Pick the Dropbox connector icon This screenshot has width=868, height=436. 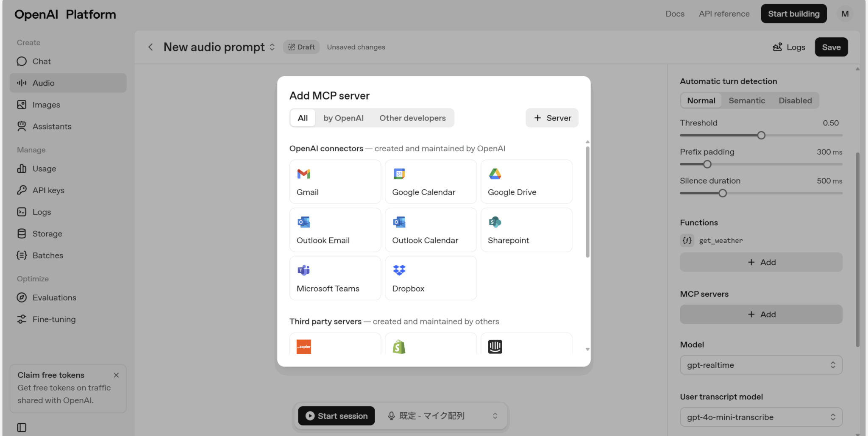(x=399, y=270)
